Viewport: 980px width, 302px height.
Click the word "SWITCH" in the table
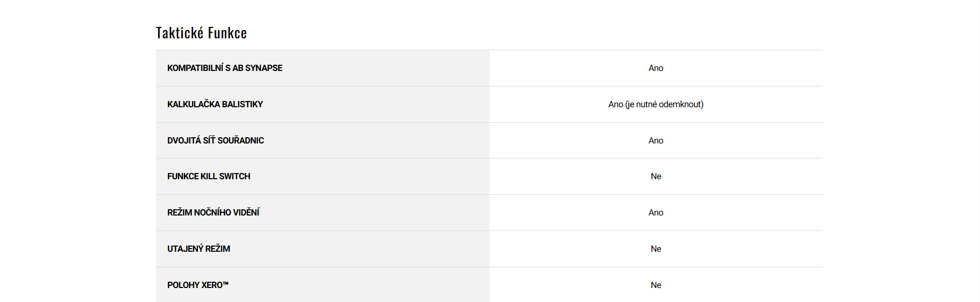tap(235, 176)
